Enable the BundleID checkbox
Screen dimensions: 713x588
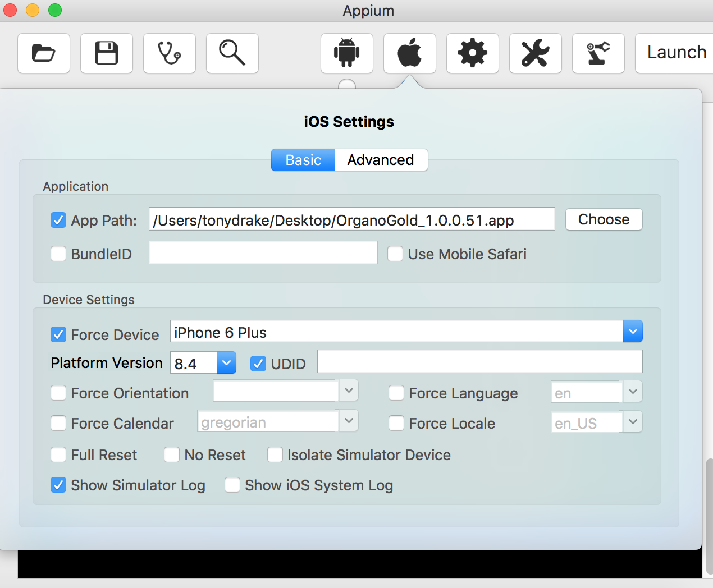58,254
